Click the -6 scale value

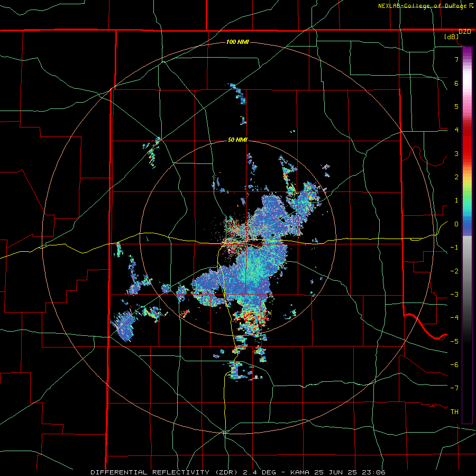(454, 364)
